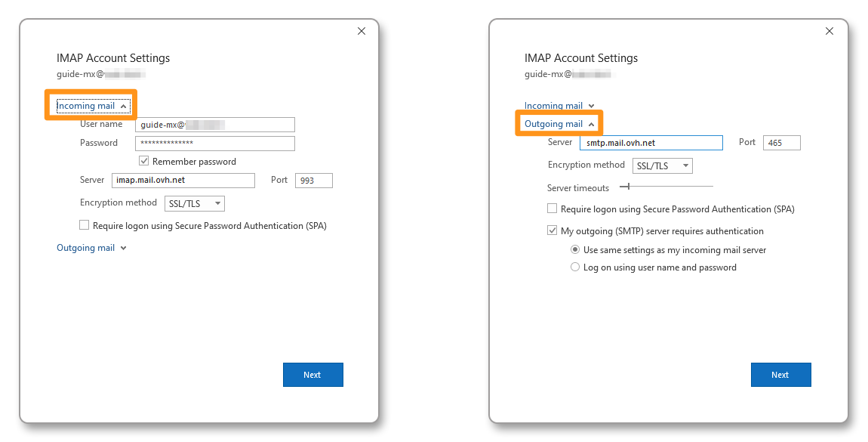Open incoming Encryption method SSL/TLS dropdown
This screenshot has height=442, width=868.
tap(195, 203)
